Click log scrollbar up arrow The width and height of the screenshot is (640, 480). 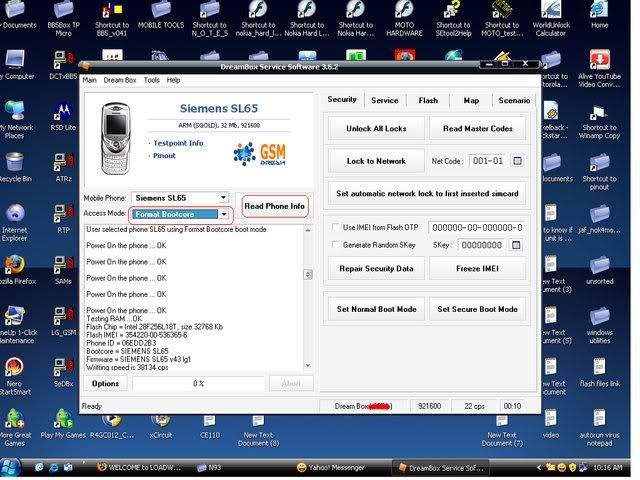[x=308, y=230]
